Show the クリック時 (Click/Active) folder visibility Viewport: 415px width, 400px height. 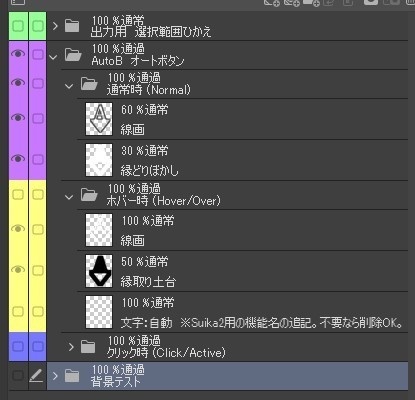point(18,347)
